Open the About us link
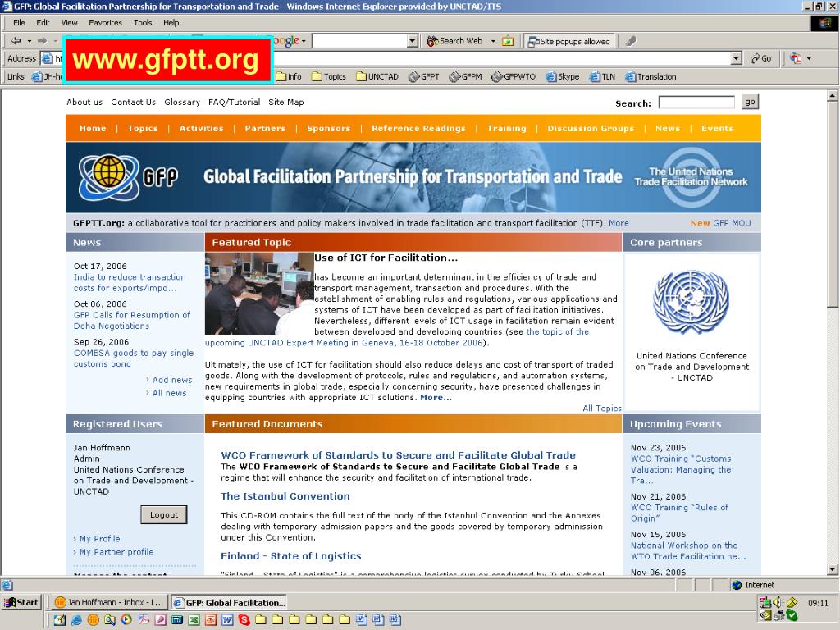The width and height of the screenshot is (840, 630). 84,102
